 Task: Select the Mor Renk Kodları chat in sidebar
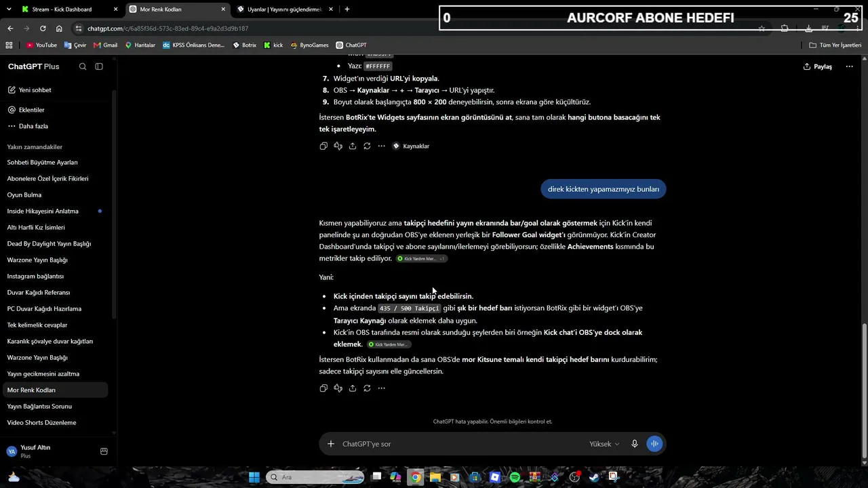56,390
